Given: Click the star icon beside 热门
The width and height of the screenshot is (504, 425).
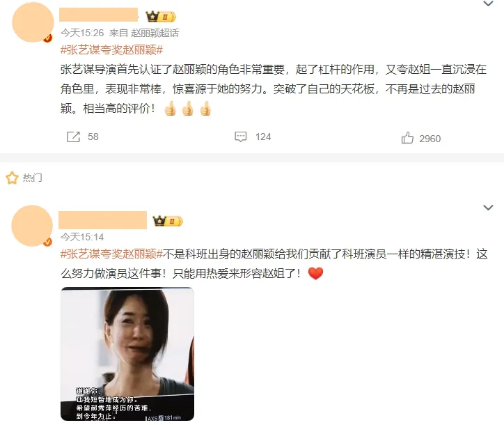Looking at the screenshot, I should click(13, 178).
